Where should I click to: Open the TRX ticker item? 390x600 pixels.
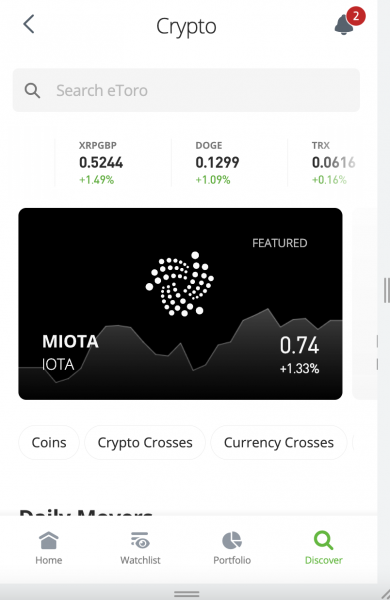pos(332,163)
